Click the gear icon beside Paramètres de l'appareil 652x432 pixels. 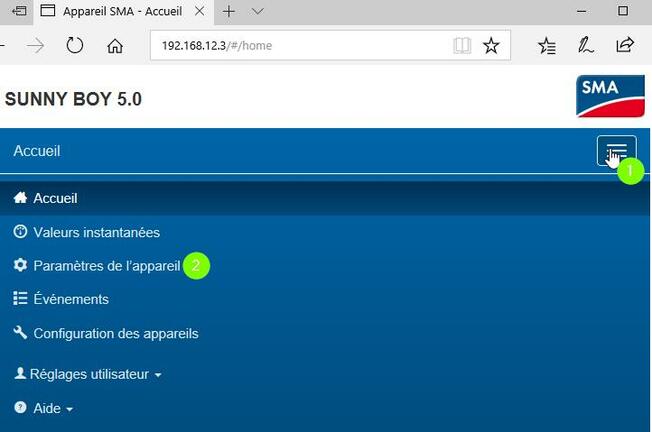[x=20, y=265]
